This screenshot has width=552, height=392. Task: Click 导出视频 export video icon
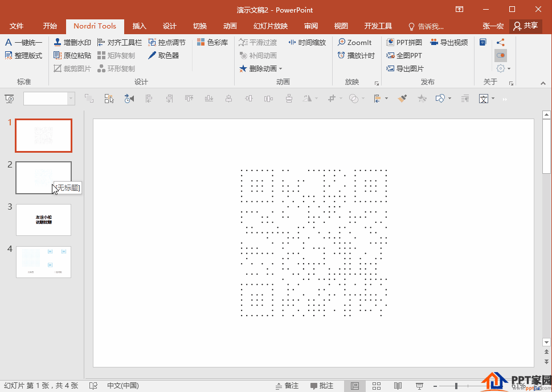(449, 42)
